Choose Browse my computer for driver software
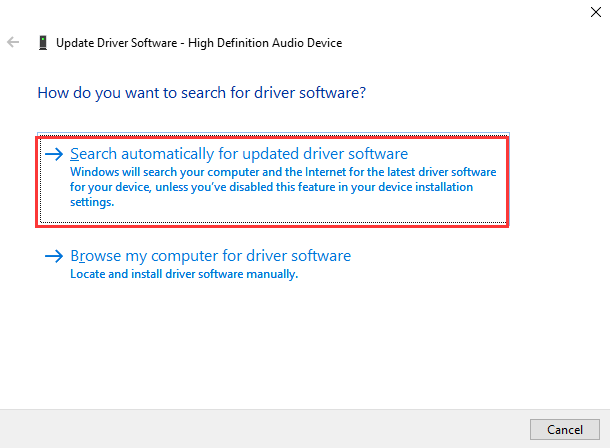Screen dimensions: 610x448 210,256
